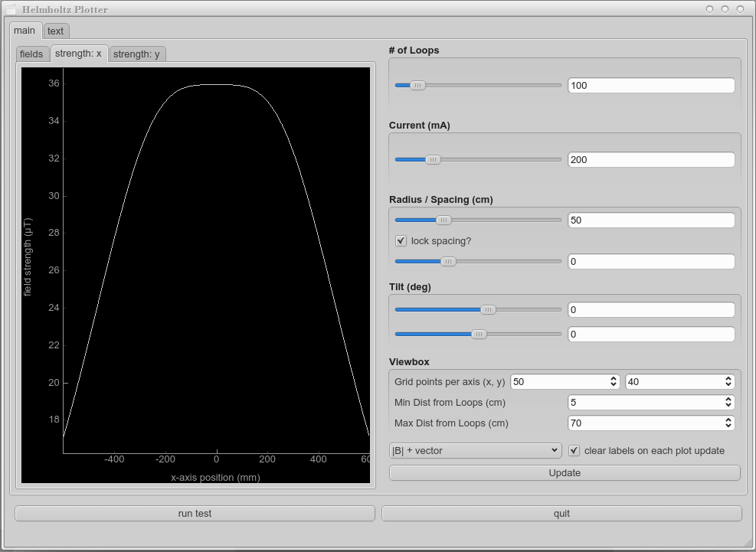Open the |B| + vector dropdown
The height and width of the screenshot is (552, 756).
(x=476, y=451)
